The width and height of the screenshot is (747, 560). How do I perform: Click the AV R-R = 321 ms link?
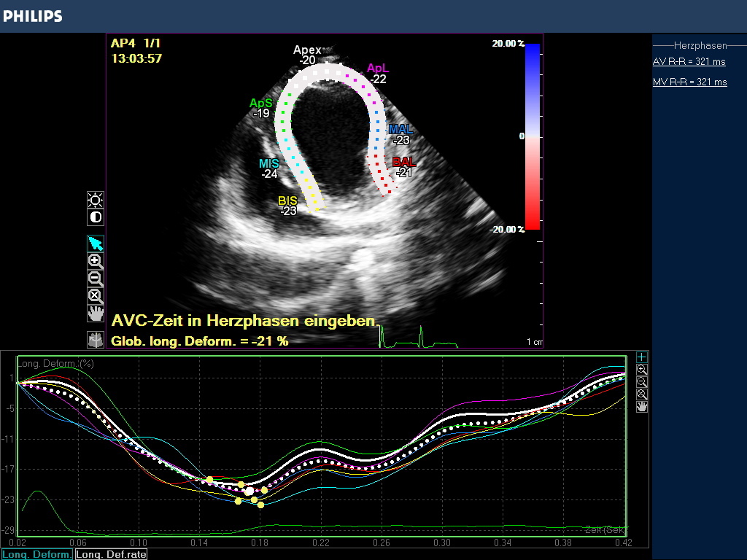coord(689,62)
